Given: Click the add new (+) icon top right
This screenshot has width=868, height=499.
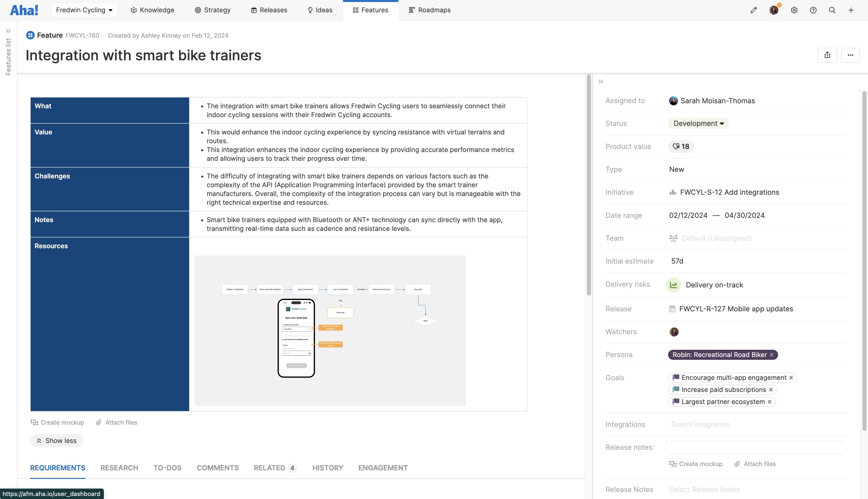Looking at the screenshot, I should pyautogui.click(x=851, y=10).
